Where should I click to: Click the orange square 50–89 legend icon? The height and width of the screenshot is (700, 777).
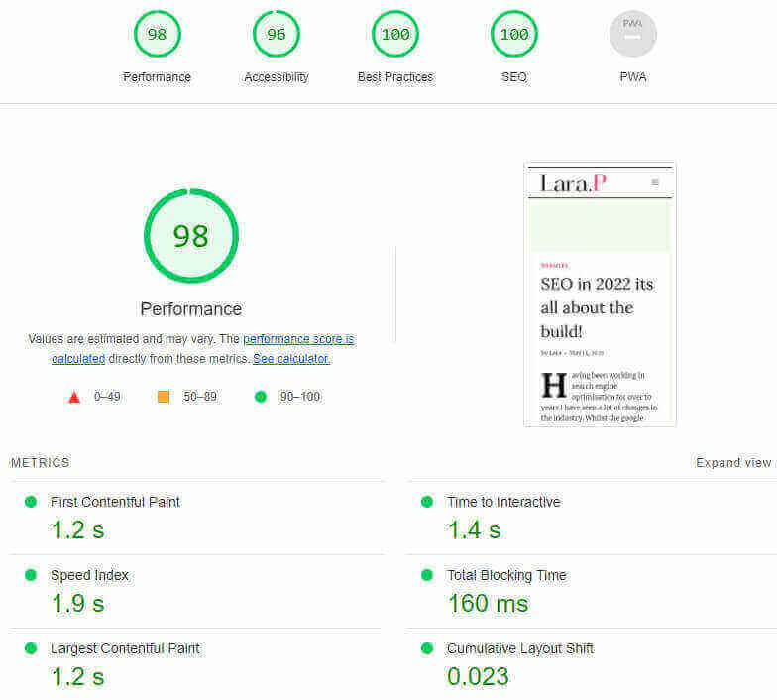pyautogui.click(x=164, y=397)
